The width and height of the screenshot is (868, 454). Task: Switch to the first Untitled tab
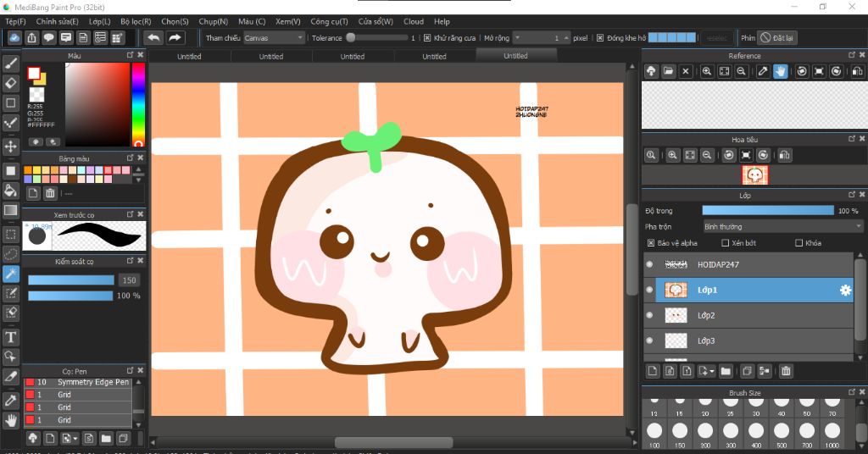coord(189,57)
